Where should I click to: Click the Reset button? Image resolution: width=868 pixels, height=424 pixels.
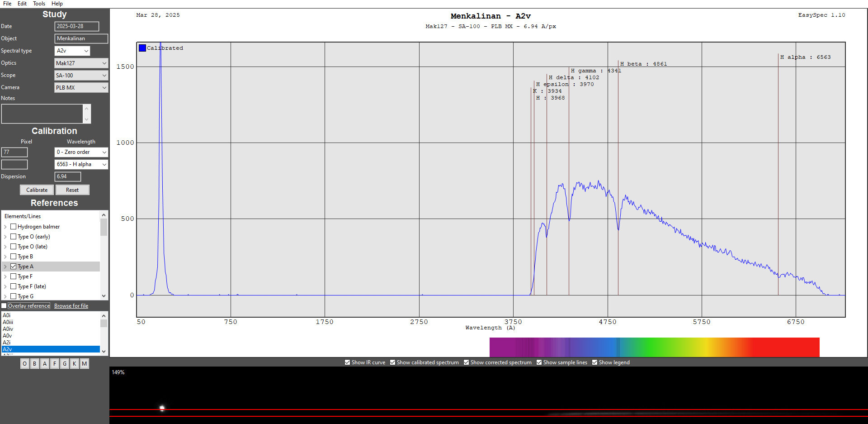click(72, 190)
